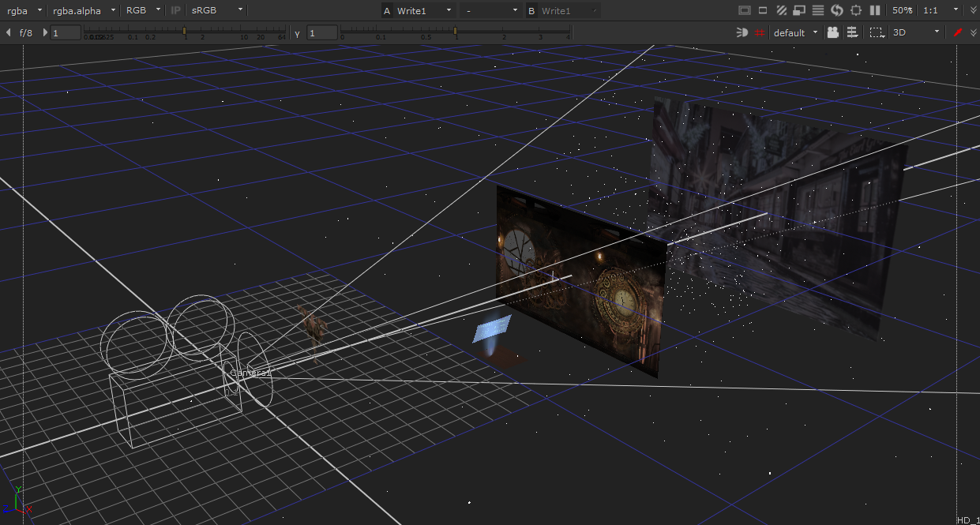Click the A input label box
This screenshot has width=980, height=525.
pyautogui.click(x=387, y=11)
